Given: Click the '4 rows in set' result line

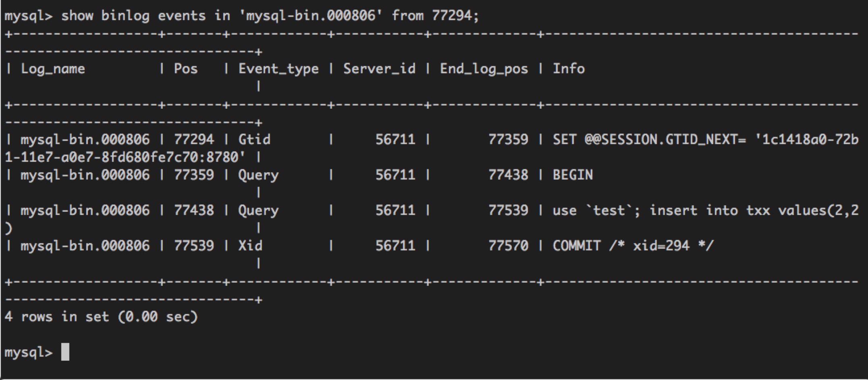Looking at the screenshot, I should (x=101, y=317).
